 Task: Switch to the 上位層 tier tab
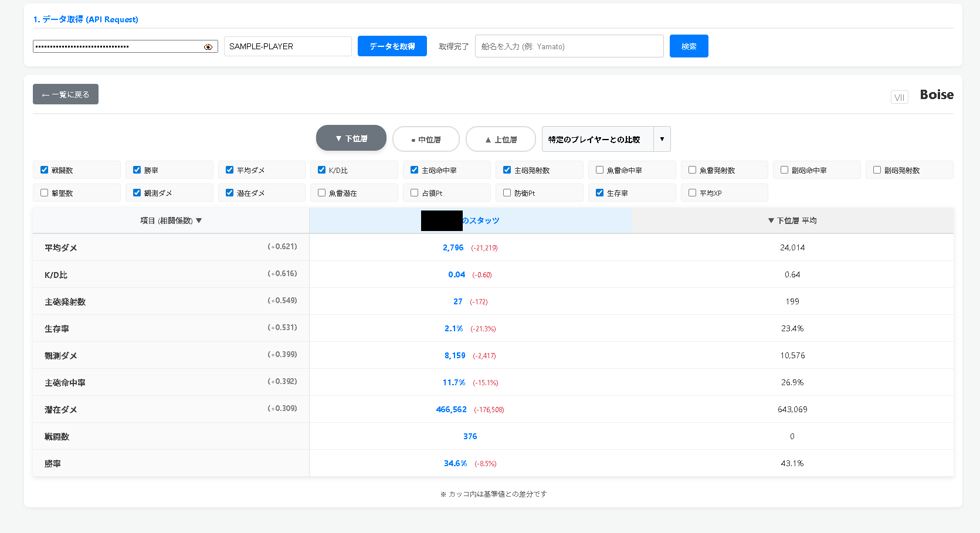[500, 140]
